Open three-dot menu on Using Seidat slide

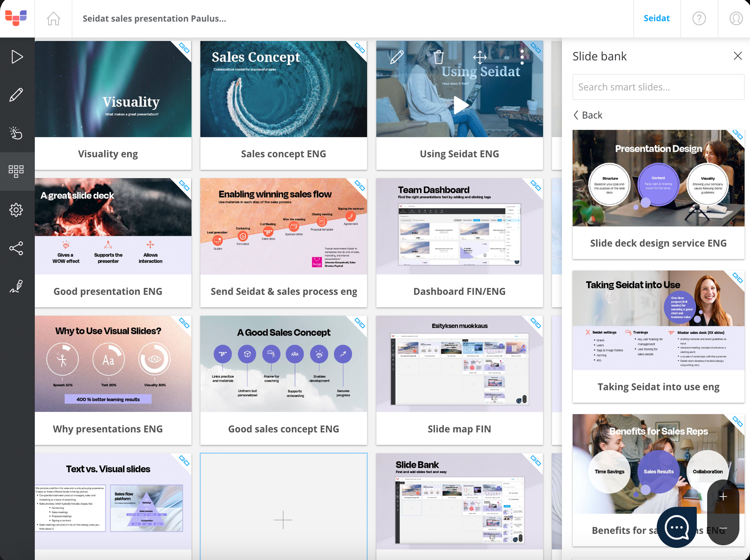(x=522, y=57)
